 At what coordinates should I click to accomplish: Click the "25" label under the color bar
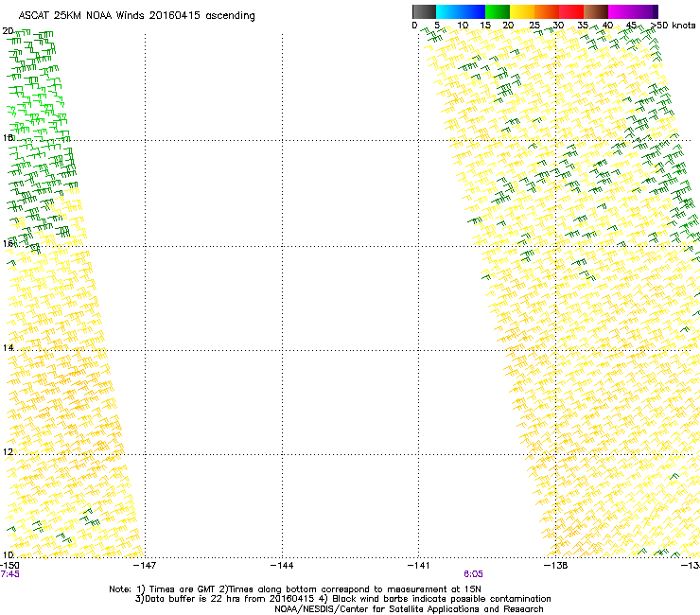pyautogui.click(x=534, y=26)
